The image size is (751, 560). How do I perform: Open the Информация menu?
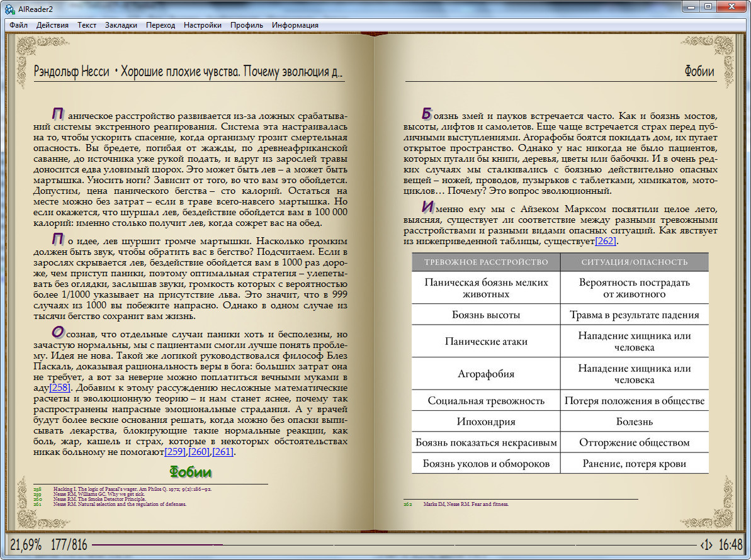tap(295, 25)
